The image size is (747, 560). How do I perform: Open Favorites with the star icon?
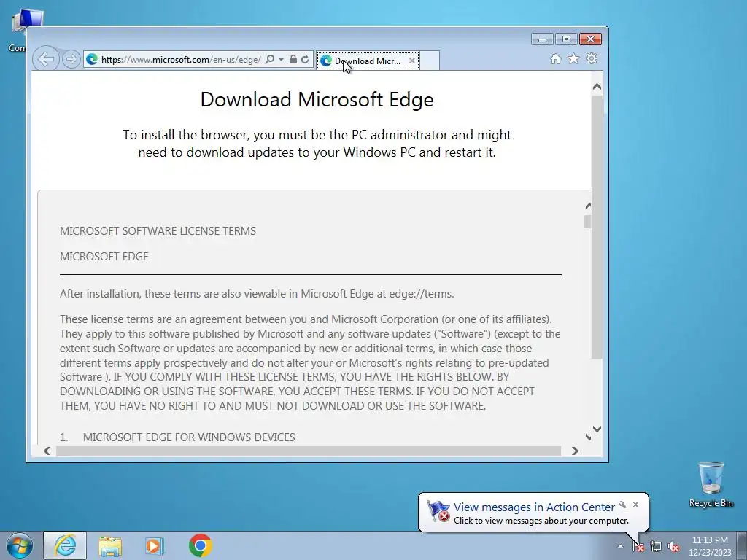pyautogui.click(x=573, y=59)
